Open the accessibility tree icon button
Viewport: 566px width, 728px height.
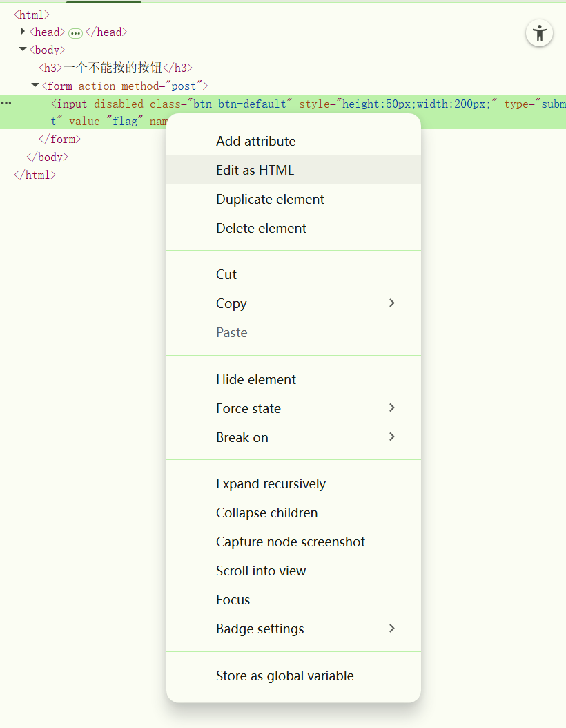539,33
